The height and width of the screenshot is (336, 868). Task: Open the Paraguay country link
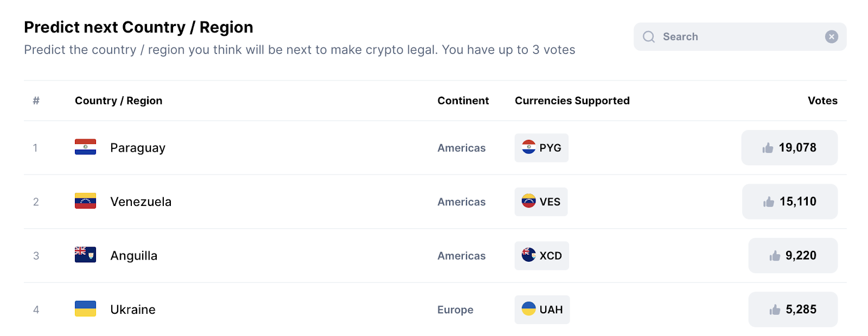tap(138, 148)
